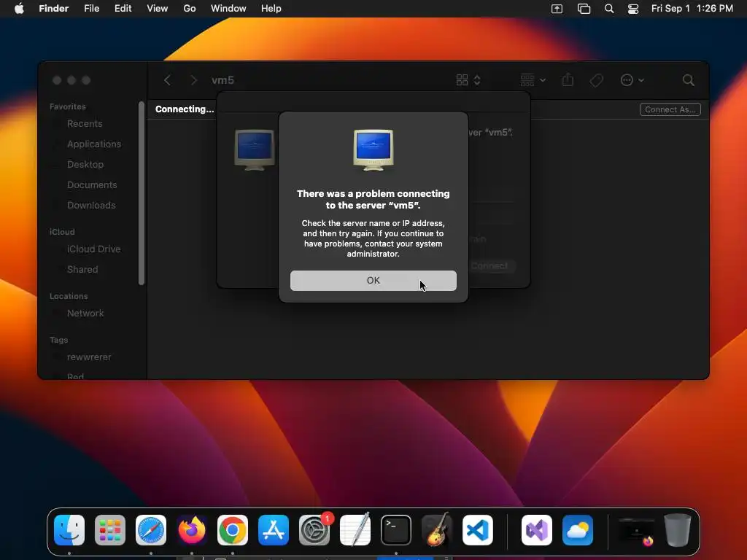Open GarageBand from the Dock

[x=437, y=530]
